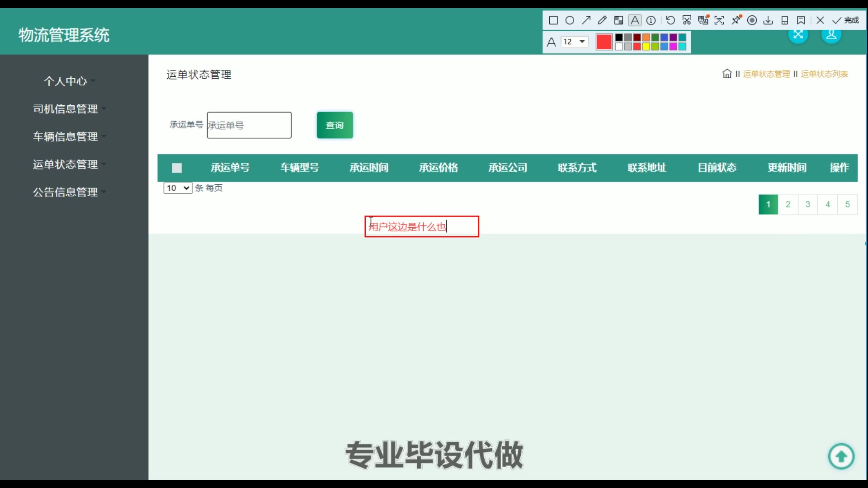
Task: Expand the 运单状态管理 sidebar menu
Action: (x=69, y=164)
